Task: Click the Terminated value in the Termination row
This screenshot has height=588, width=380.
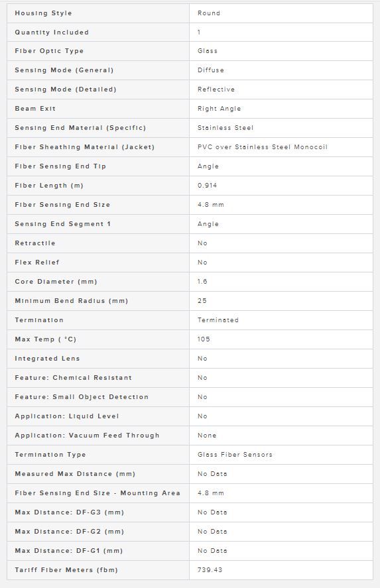Action: (218, 320)
